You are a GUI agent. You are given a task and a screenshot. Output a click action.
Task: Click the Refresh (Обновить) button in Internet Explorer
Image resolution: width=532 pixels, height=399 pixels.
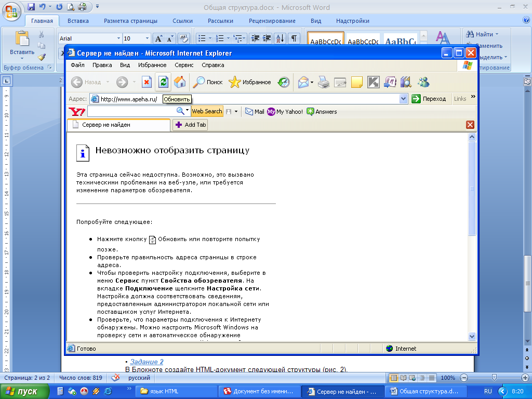point(163,82)
